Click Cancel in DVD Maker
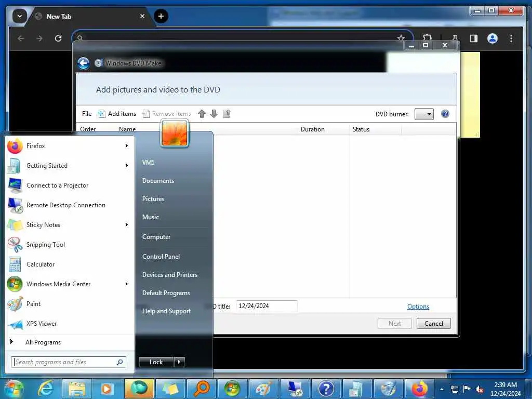532x399 pixels. (434, 324)
